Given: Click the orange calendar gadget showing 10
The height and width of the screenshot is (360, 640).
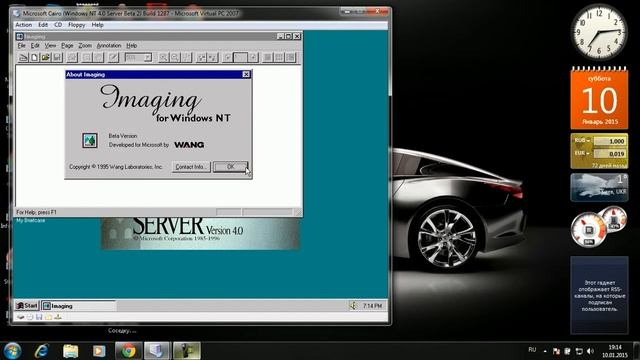Looking at the screenshot, I should point(599,98).
